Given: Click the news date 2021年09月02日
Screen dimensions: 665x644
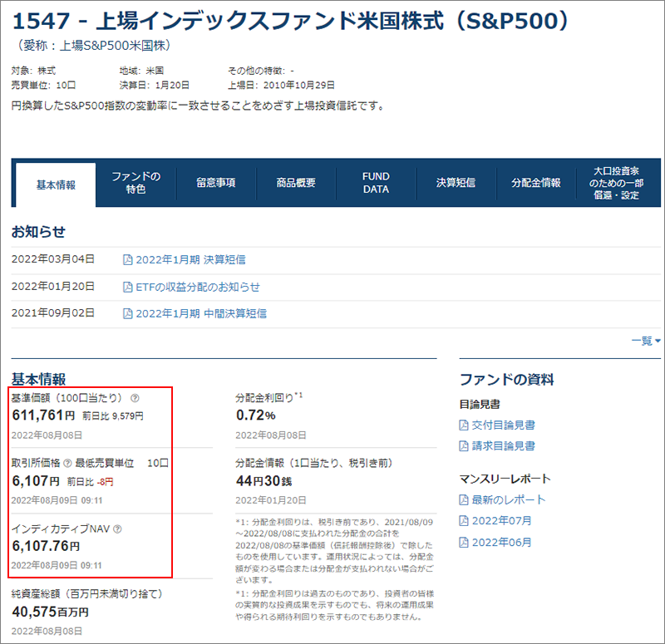Looking at the screenshot, I should tap(52, 313).
